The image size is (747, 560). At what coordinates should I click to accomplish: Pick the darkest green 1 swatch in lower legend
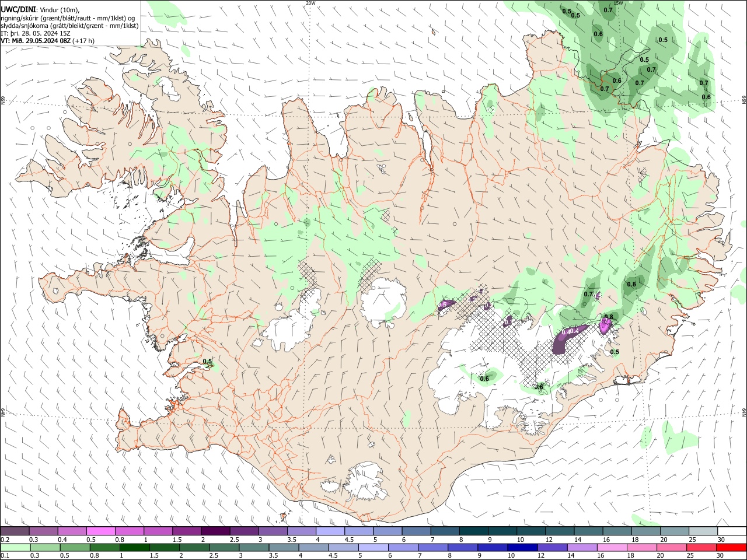(x=134, y=548)
